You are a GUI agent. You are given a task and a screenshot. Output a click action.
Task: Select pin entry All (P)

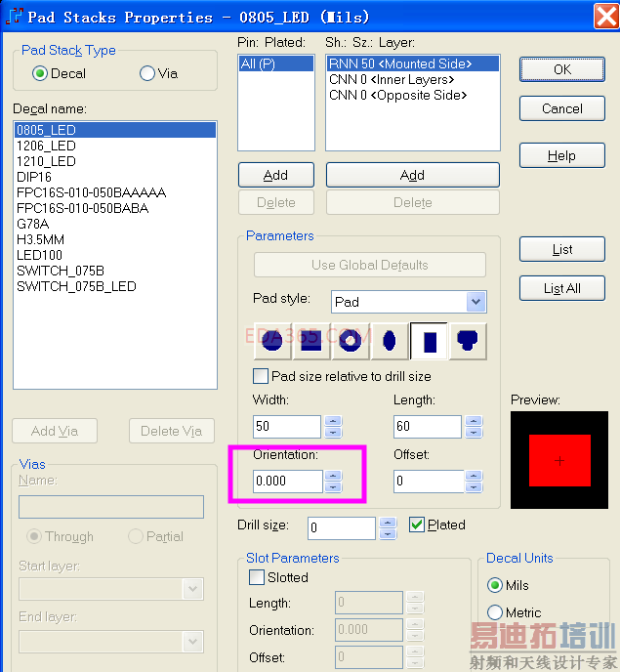[276, 63]
